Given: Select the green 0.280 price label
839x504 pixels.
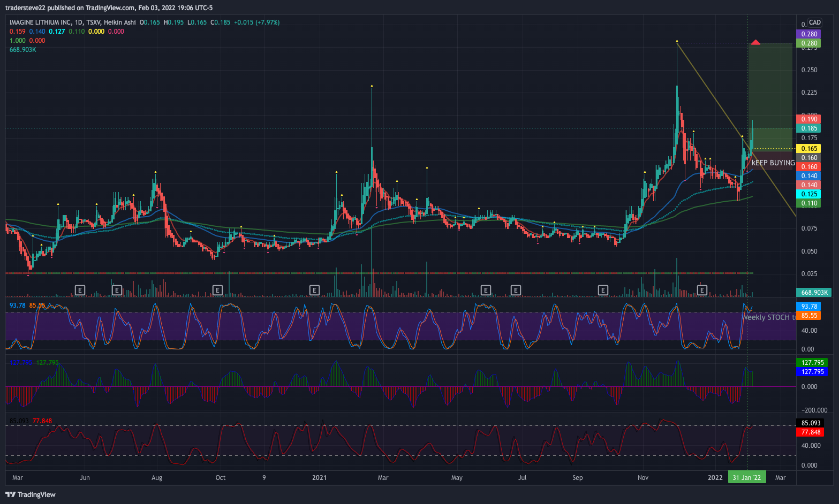Looking at the screenshot, I should [808, 43].
